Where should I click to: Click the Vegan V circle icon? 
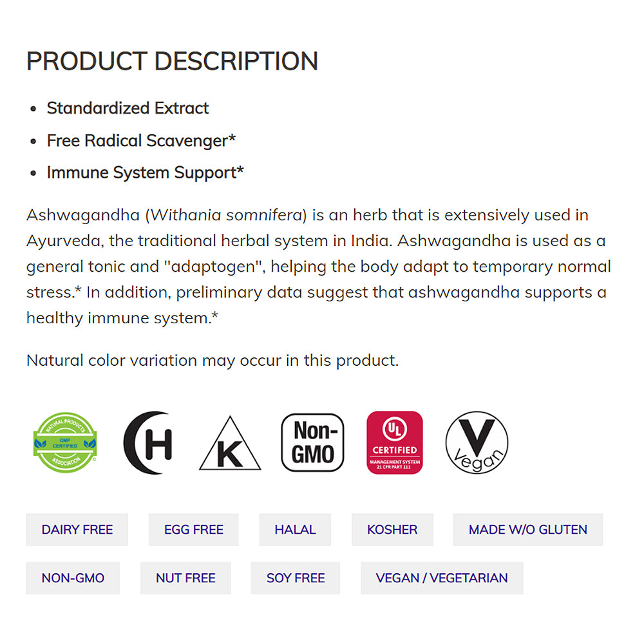(x=477, y=442)
